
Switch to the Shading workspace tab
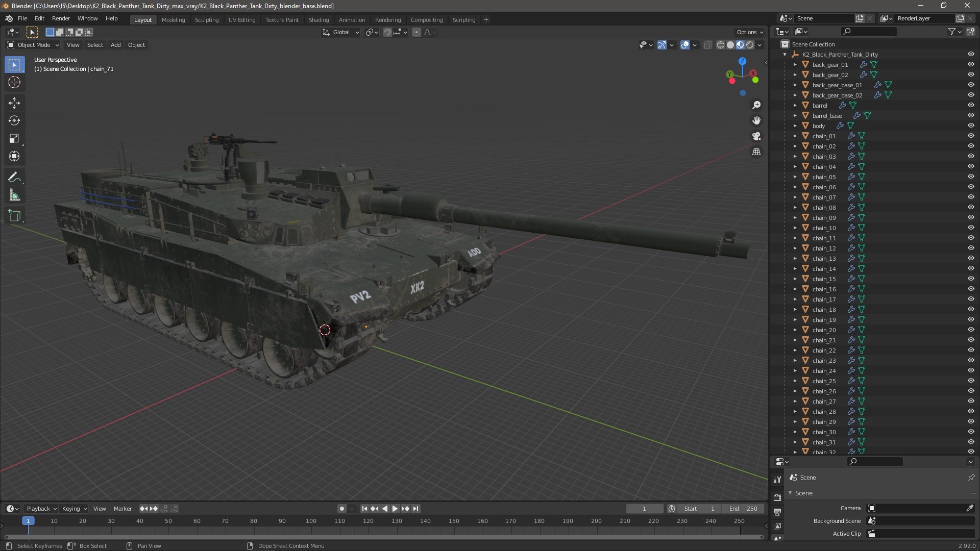point(318,20)
